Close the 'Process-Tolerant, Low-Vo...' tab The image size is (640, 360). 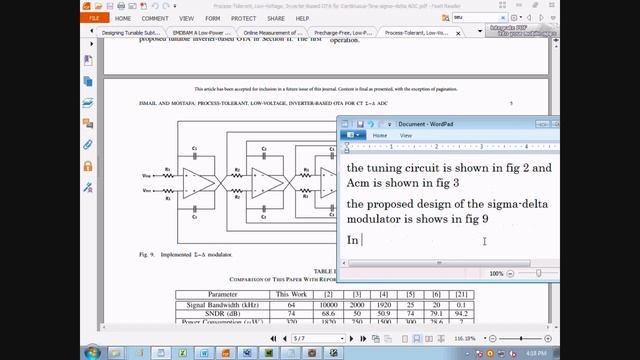458,33
